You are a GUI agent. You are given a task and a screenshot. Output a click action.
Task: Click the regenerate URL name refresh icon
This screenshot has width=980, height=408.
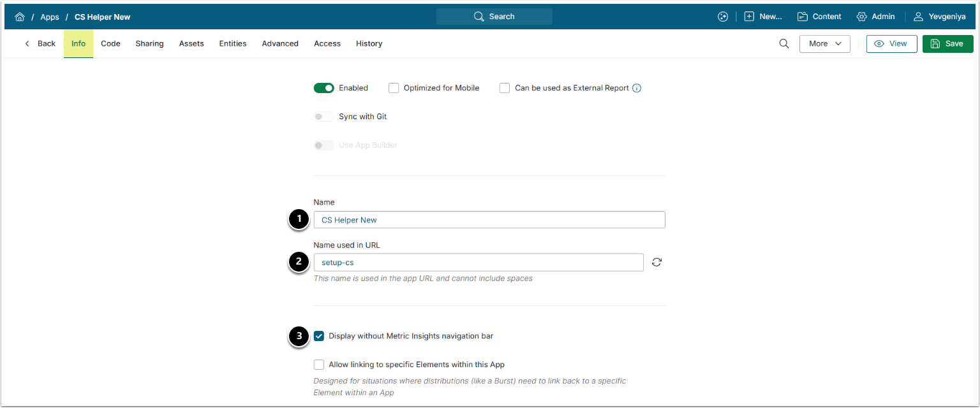point(657,262)
